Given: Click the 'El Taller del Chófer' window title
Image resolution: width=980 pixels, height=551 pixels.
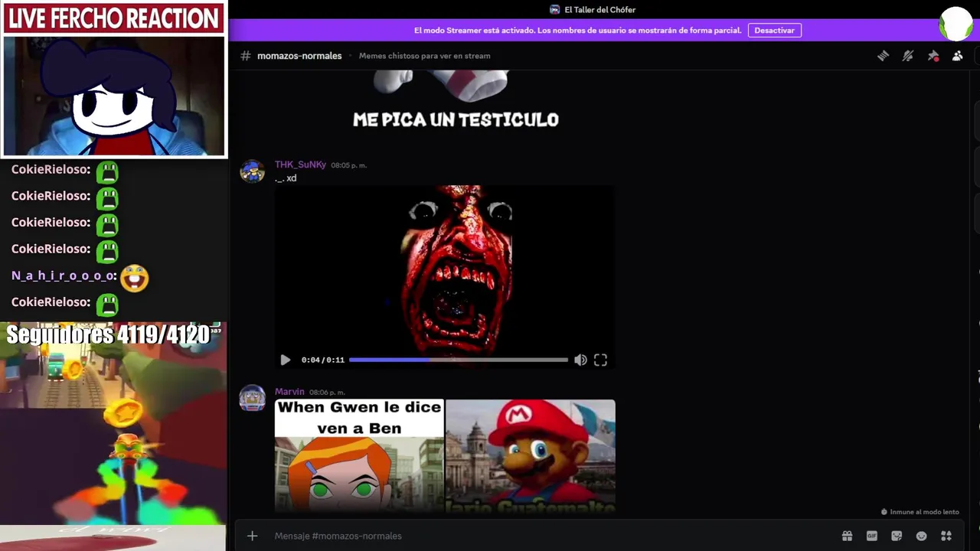Looking at the screenshot, I should (599, 10).
